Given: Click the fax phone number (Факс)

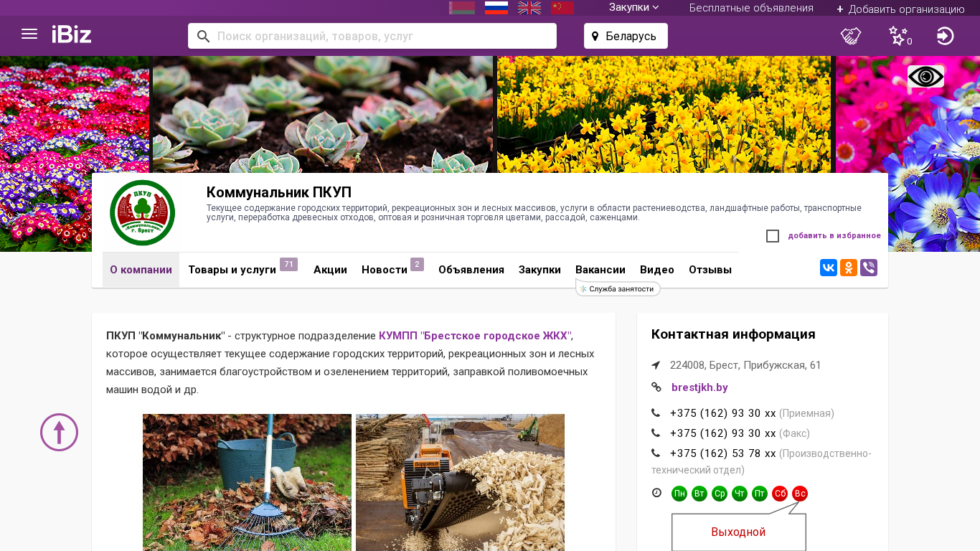Looking at the screenshot, I should pos(723,433).
